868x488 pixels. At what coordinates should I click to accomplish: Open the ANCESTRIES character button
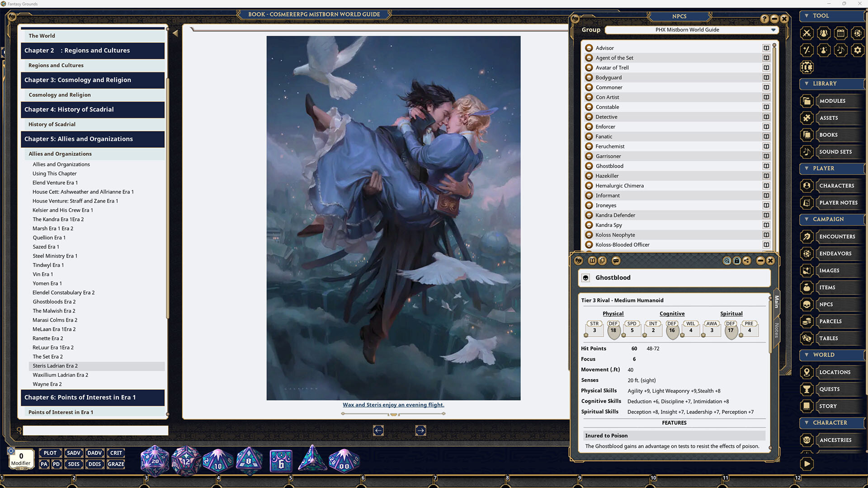coord(832,440)
